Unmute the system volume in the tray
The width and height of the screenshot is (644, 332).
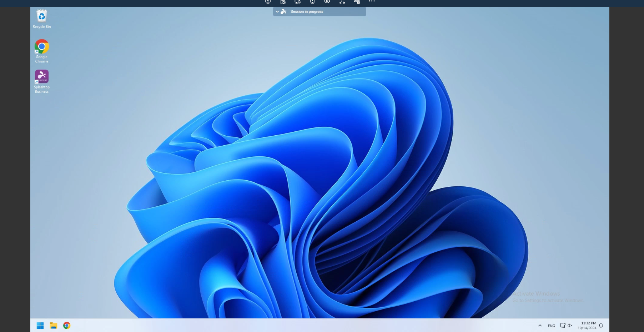(x=570, y=325)
